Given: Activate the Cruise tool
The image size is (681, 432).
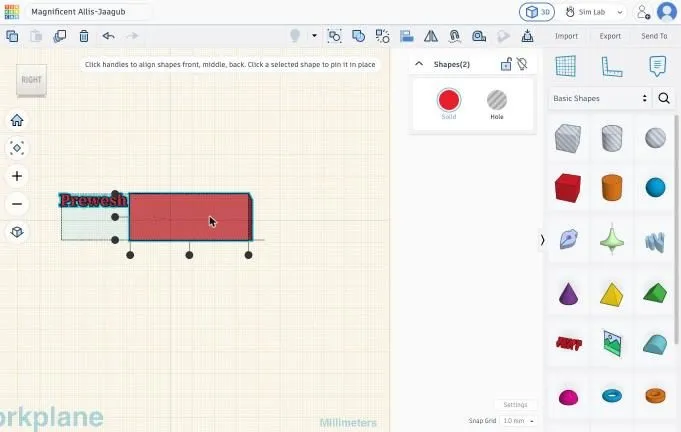Looking at the screenshot, I should [x=455, y=36].
